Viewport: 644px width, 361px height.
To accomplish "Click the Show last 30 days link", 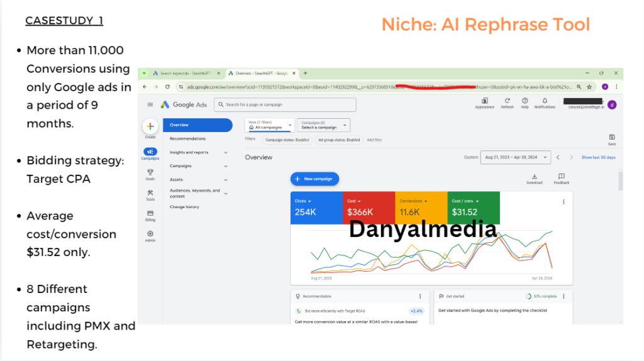I will click(x=598, y=157).
